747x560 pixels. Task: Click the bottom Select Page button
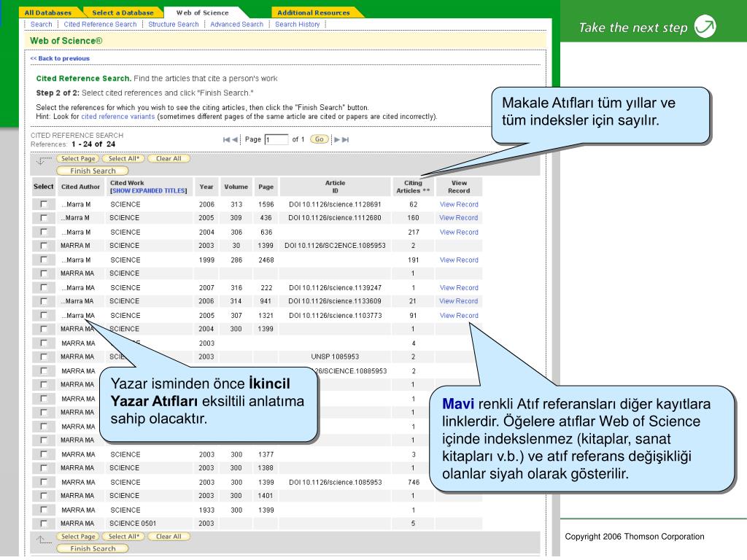click(x=78, y=537)
